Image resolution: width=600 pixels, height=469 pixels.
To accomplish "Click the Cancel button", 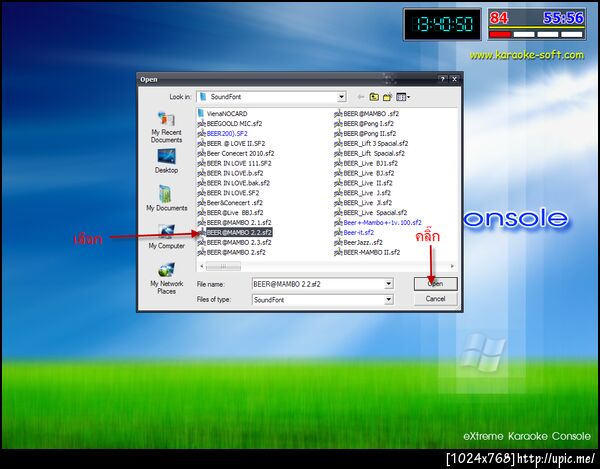I will pyautogui.click(x=435, y=299).
